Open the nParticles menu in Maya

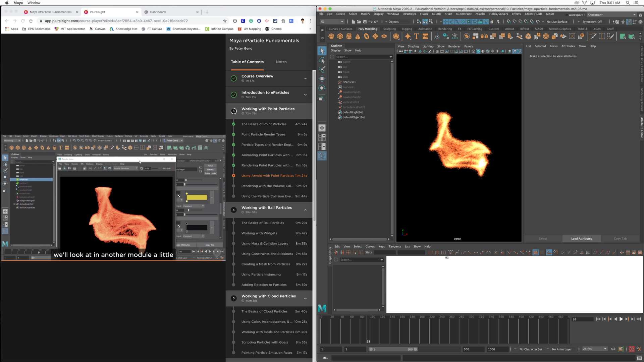point(410,14)
